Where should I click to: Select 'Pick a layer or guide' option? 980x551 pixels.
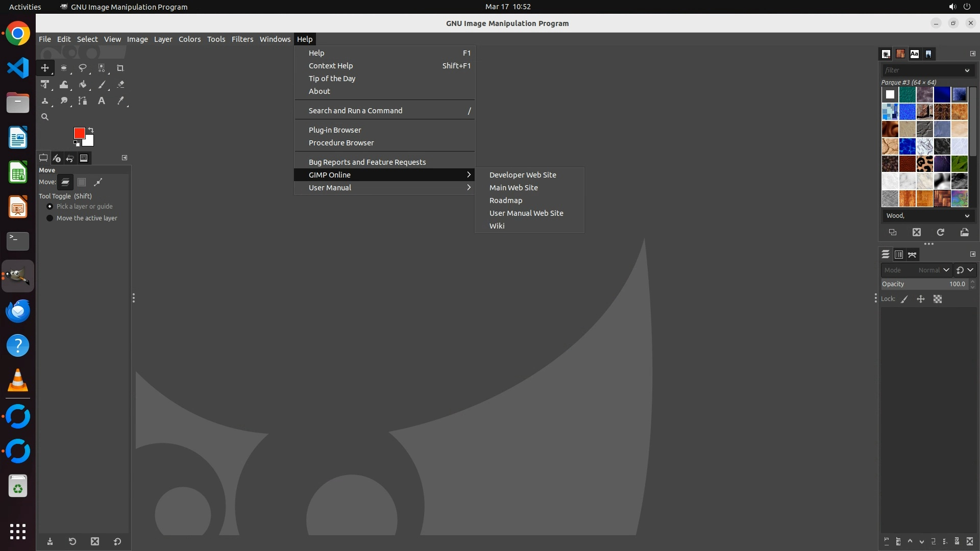tap(50, 206)
